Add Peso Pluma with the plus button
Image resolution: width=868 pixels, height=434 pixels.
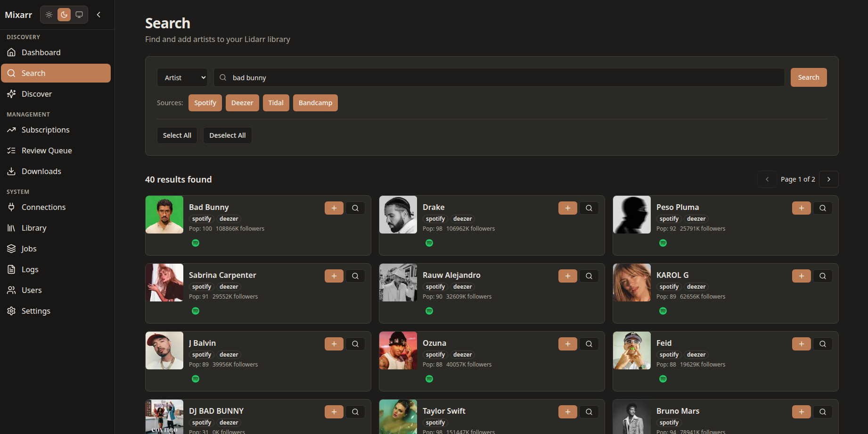[801, 208]
